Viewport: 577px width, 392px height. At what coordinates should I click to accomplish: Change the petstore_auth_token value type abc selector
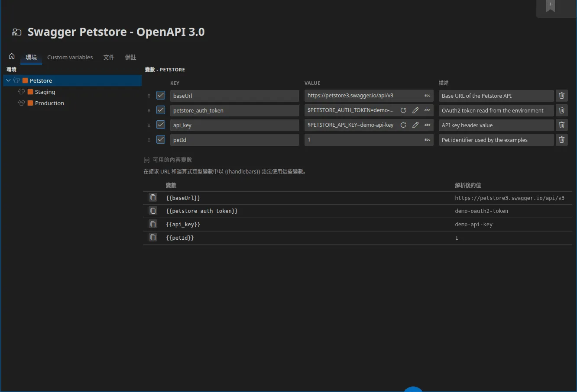(428, 110)
